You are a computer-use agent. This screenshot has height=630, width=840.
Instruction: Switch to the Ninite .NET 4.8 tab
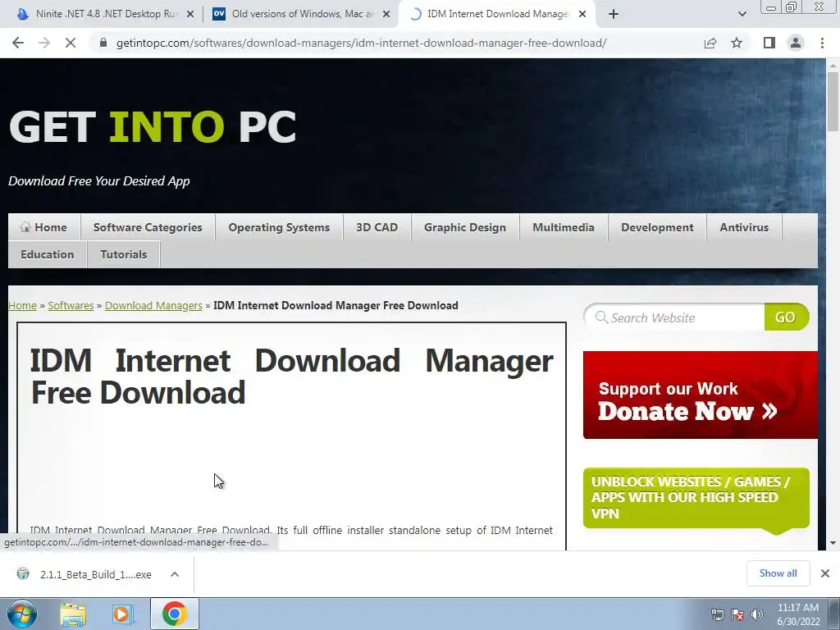pyautogui.click(x=106, y=14)
